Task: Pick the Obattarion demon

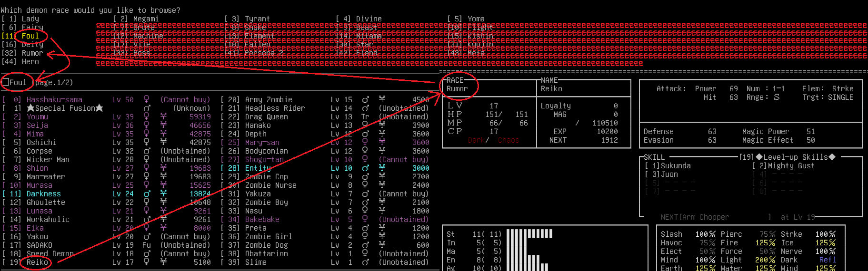Action: (x=325, y=254)
